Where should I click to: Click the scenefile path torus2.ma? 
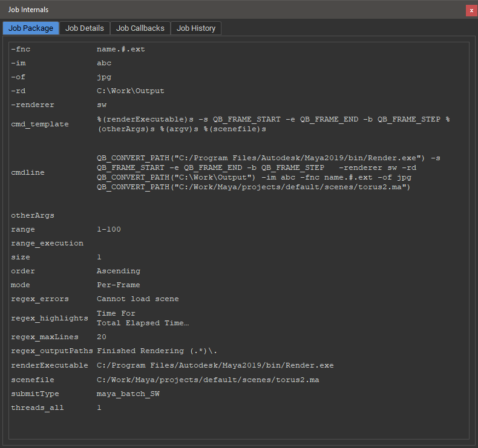tap(208, 380)
